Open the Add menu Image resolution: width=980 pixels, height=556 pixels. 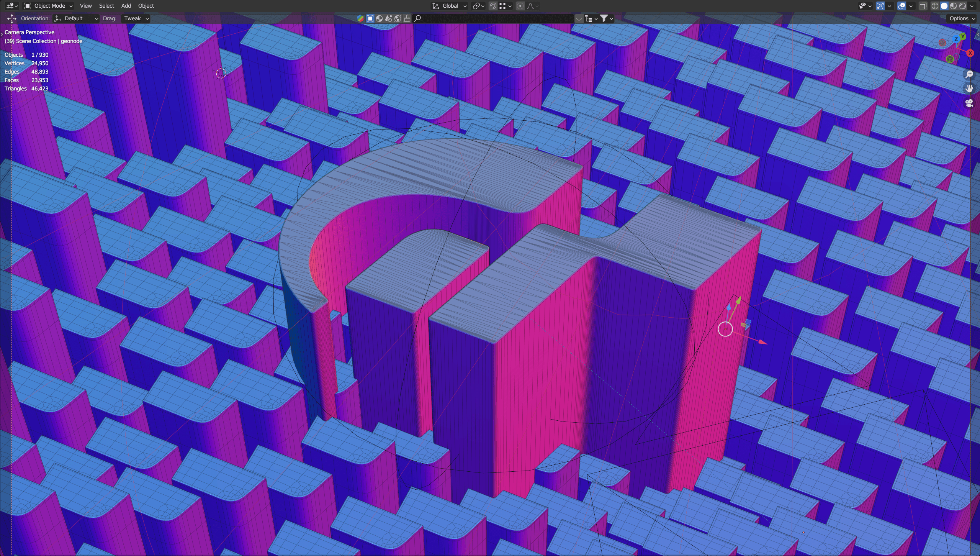coord(126,6)
